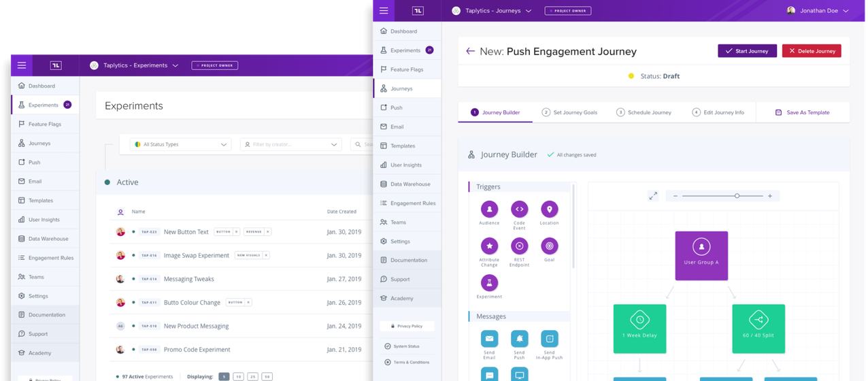Open Jonathan Doe account menu

pyautogui.click(x=818, y=11)
